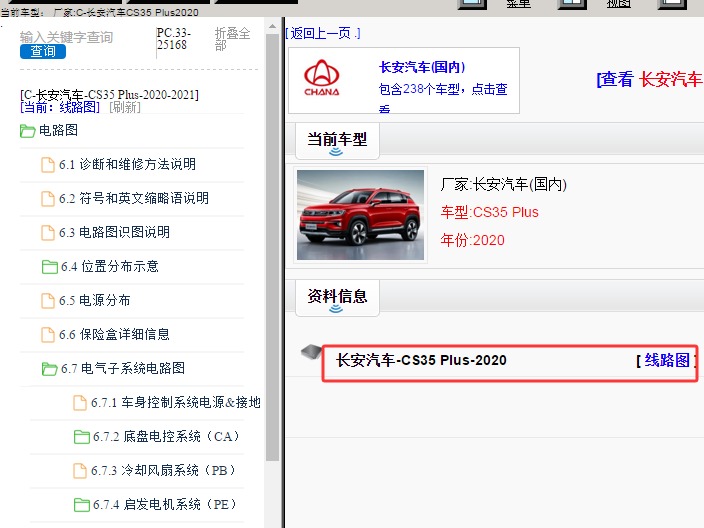Expand the 6.7.2 底盘电控系统 folder icon
Screen dimensions: 704x528
[82, 437]
